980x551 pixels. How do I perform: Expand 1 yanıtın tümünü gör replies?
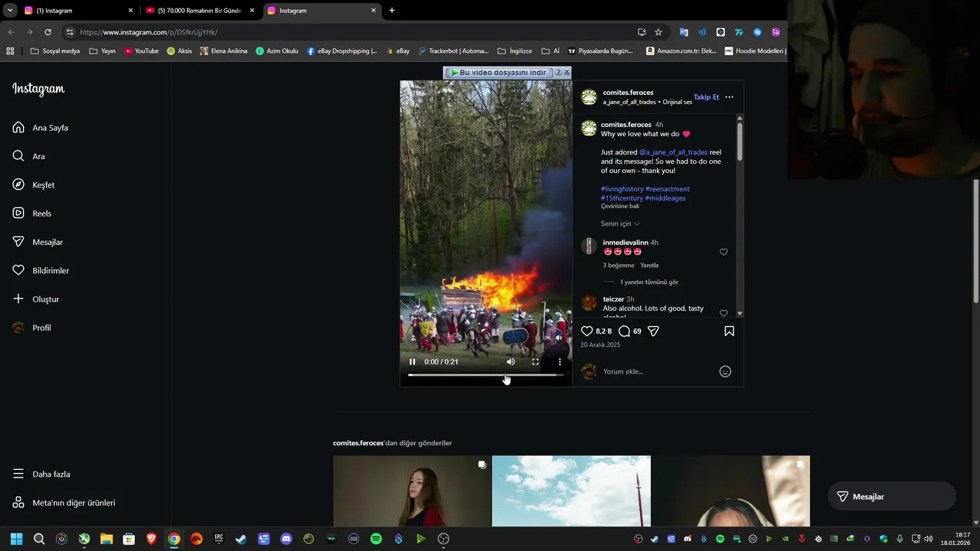[x=649, y=282]
